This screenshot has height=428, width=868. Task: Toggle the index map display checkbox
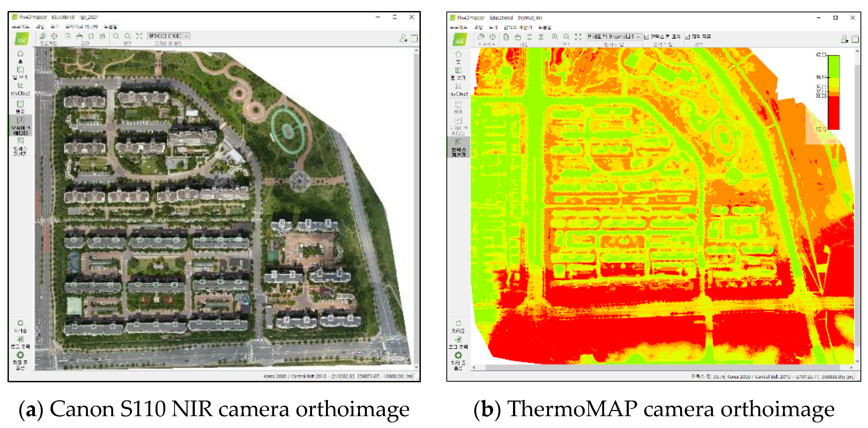click(646, 37)
